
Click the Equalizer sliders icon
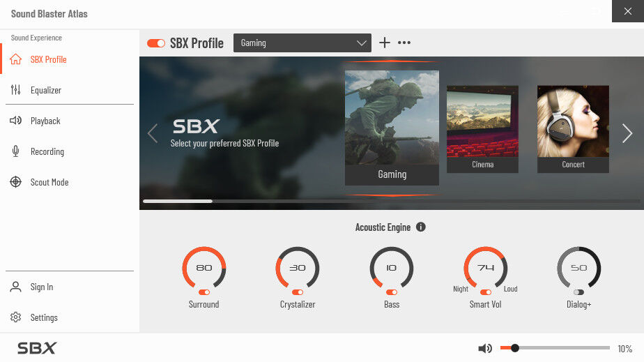click(x=15, y=89)
